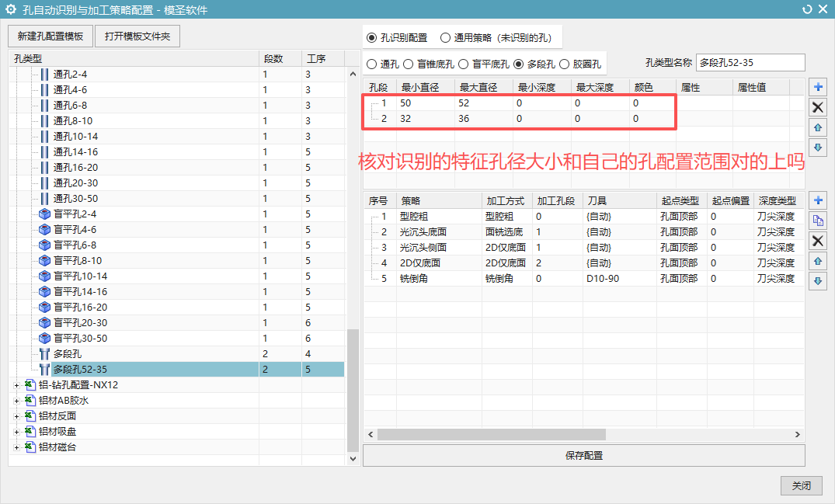Select the 盲平孔10-14 tree row
This screenshot has width=835, height=504.
[x=176, y=276]
